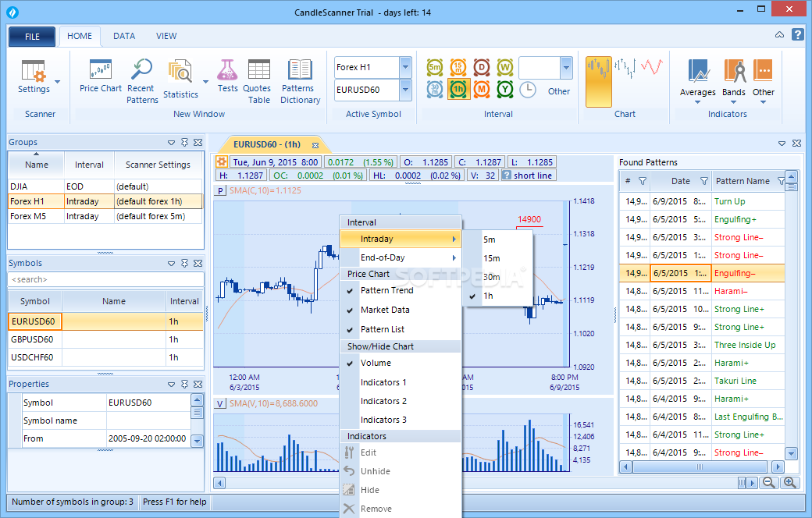Screen dimensions: 812x518
Task: Select 15m in Intraday submenu
Action: tap(497, 258)
